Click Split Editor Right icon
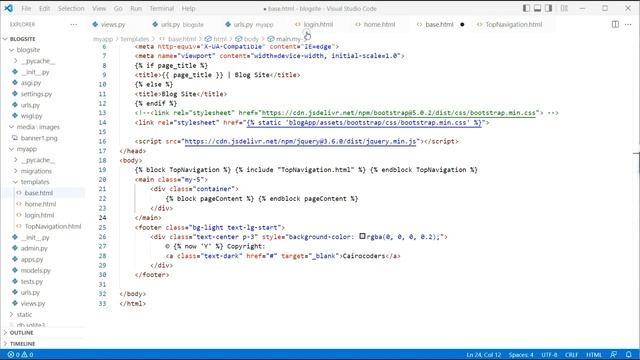This screenshot has width=640, height=360. (x=615, y=24)
